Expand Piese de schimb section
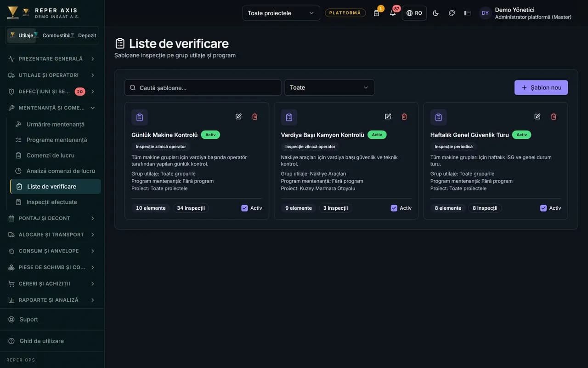The width and height of the screenshot is (588, 368). pyautogui.click(x=52, y=267)
